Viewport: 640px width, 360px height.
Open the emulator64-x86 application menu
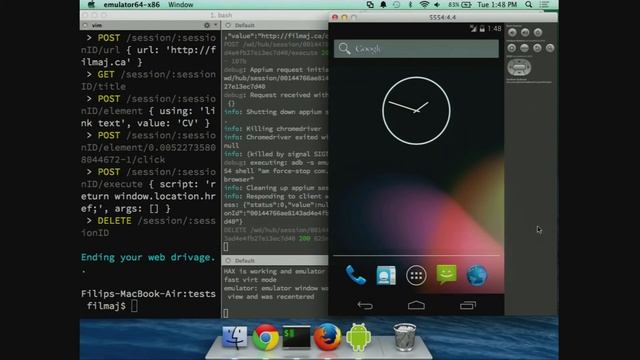[x=131, y=4]
